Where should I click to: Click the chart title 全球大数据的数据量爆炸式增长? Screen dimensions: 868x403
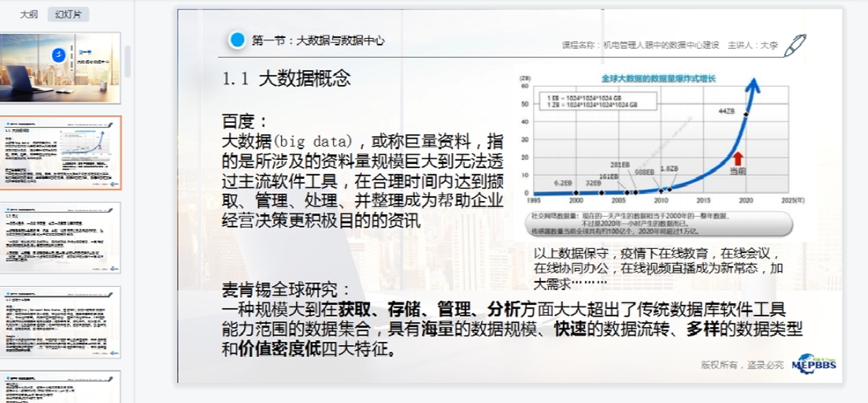pos(658,78)
